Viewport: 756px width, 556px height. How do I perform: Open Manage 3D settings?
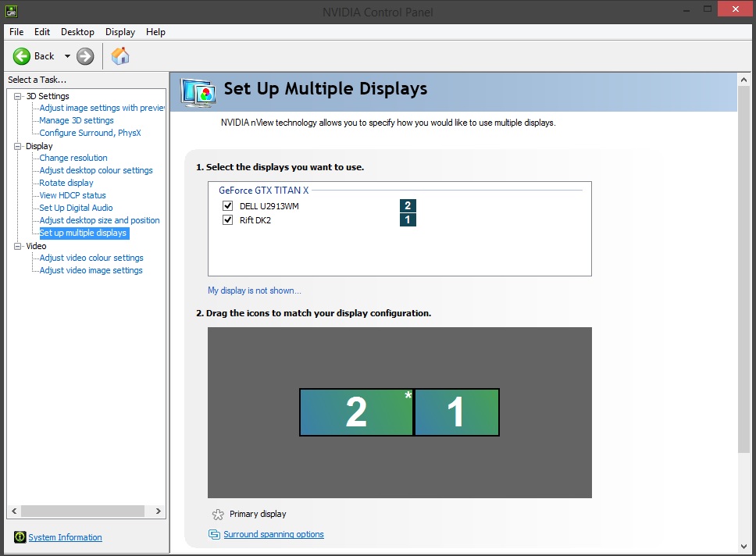[x=77, y=120]
